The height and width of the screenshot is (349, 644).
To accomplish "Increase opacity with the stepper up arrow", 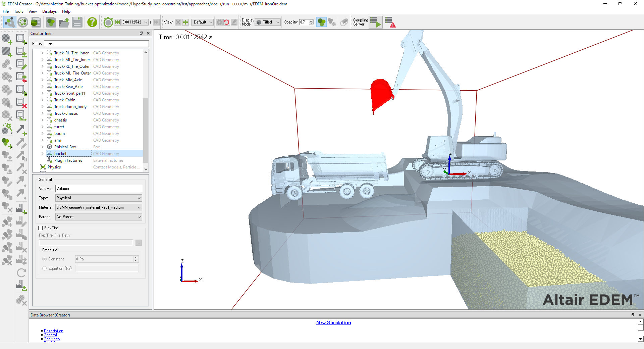I will 312,21.
